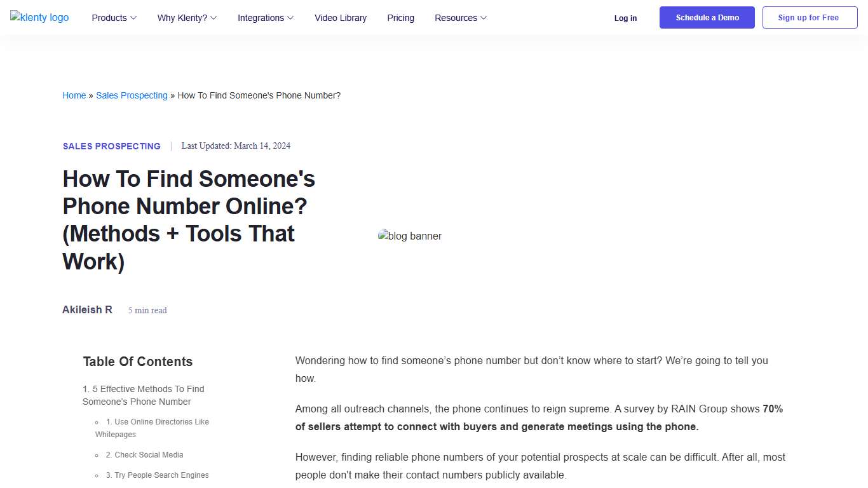
Task: Click the Log in link
Action: point(625,18)
